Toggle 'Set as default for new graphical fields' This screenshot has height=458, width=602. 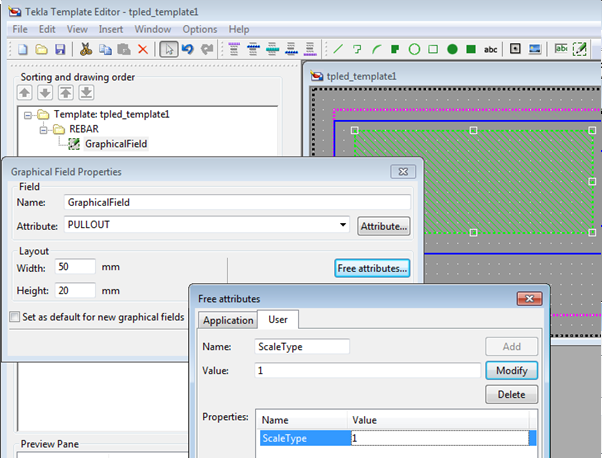click(x=13, y=317)
